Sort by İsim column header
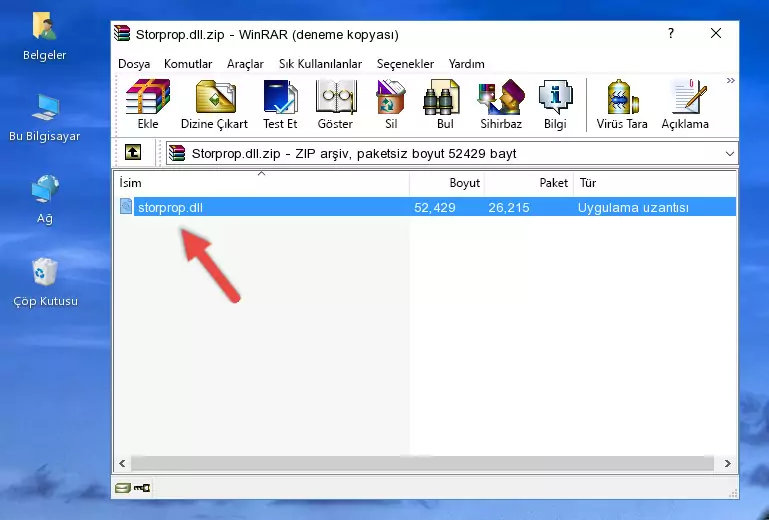This screenshot has width=769, height=520. 262,183
